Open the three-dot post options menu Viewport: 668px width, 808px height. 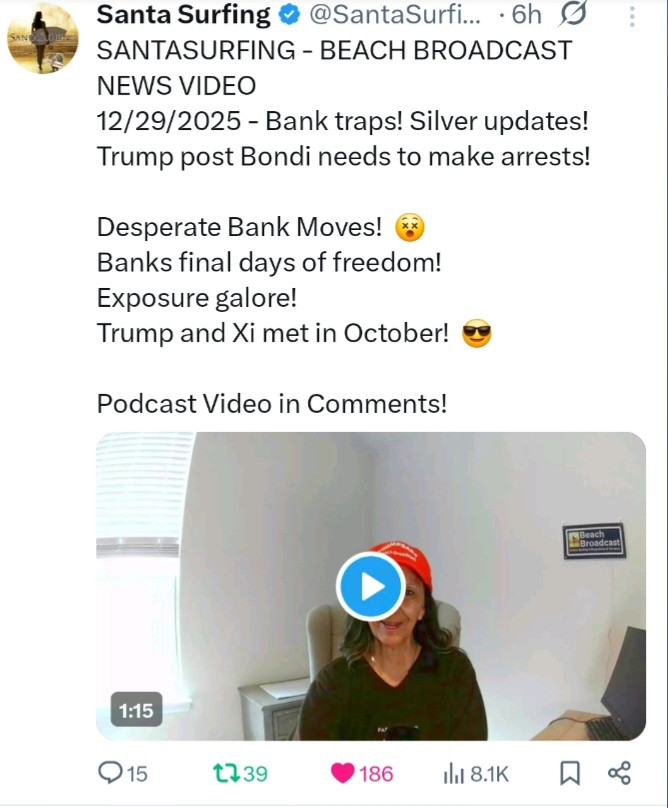[x=632, y=15]
